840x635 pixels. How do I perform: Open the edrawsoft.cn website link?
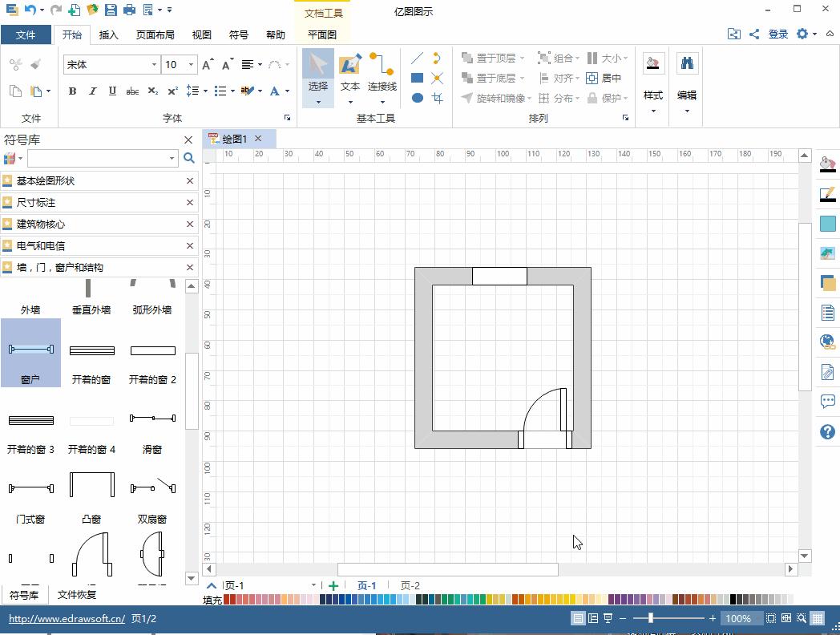pos(67,619)
